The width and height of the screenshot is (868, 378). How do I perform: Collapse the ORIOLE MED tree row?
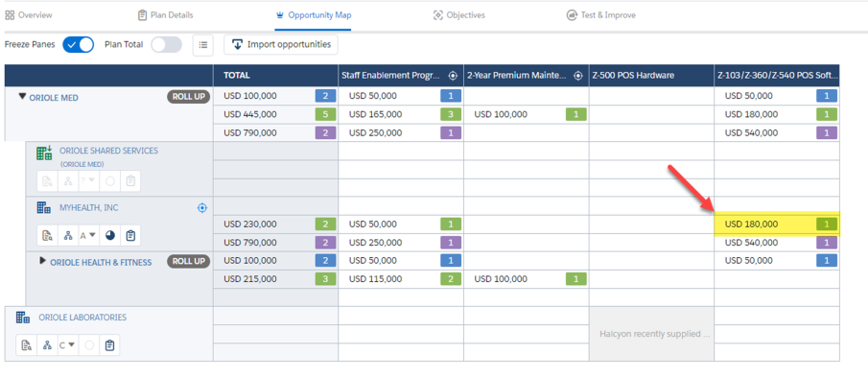tap(22, 96)
